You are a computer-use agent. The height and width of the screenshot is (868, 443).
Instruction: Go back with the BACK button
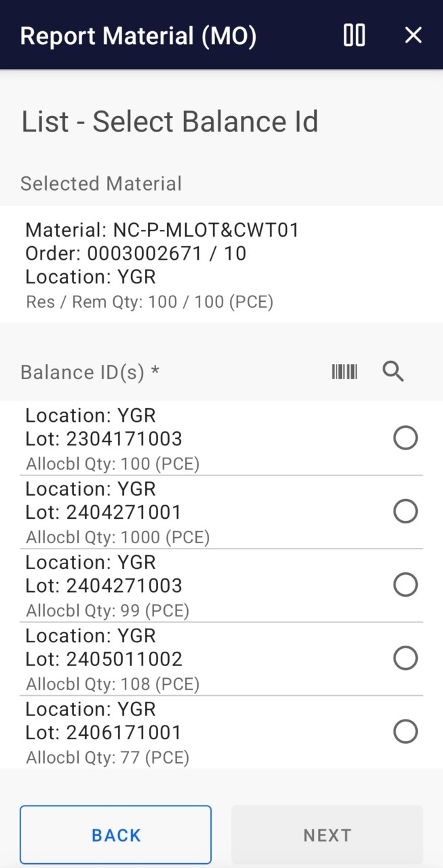(x=115, y=835)
